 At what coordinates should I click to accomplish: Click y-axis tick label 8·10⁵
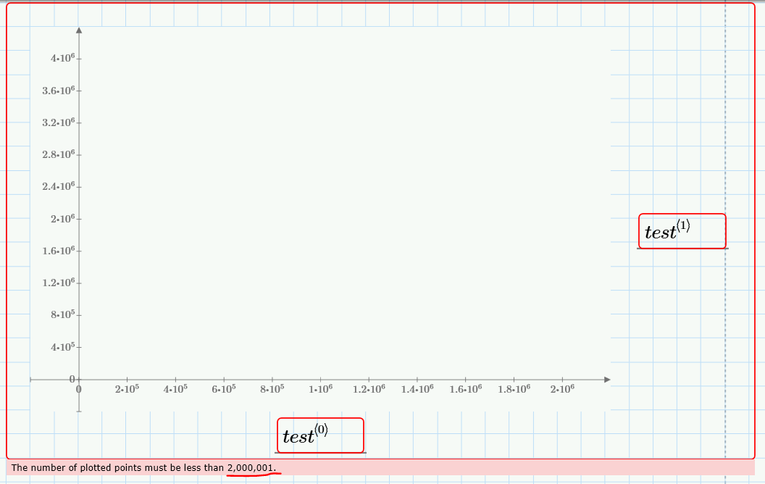coord(62,315)
